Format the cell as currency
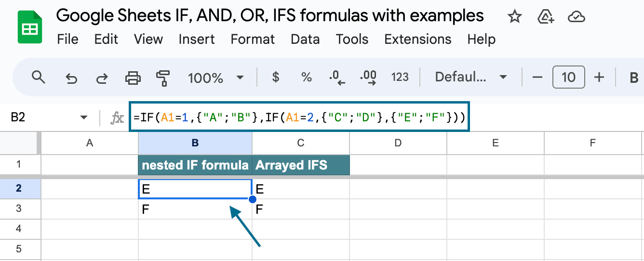Screen dimensions: 644x261 pyautogui.click(x=276, y=77)
